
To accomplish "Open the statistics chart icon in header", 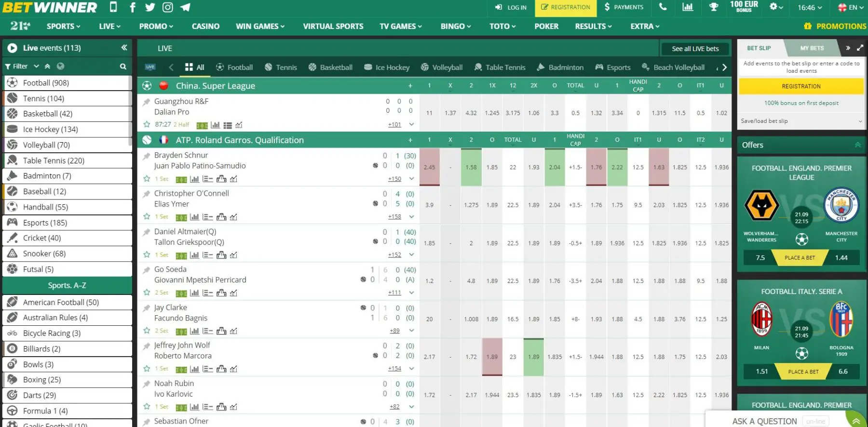I will (x=688, y=7).
